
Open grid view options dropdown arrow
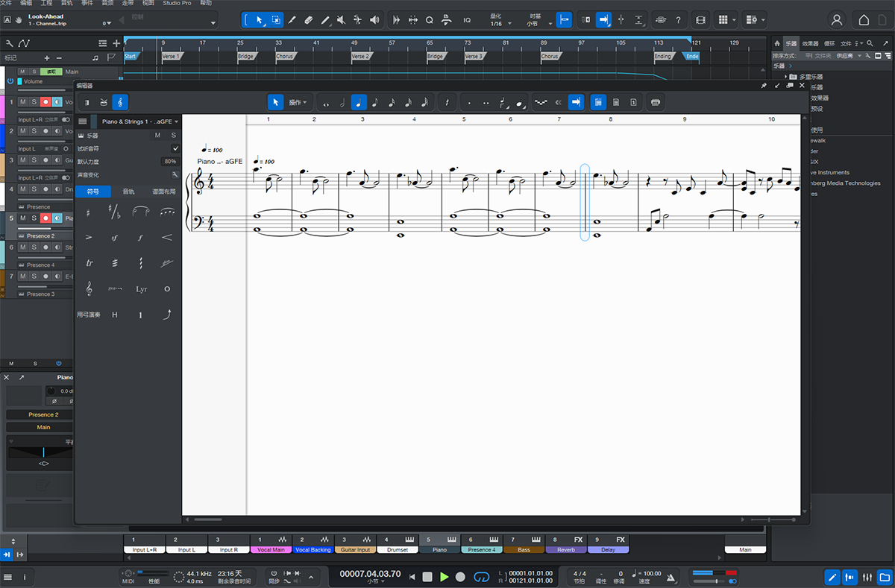point(735,19)
